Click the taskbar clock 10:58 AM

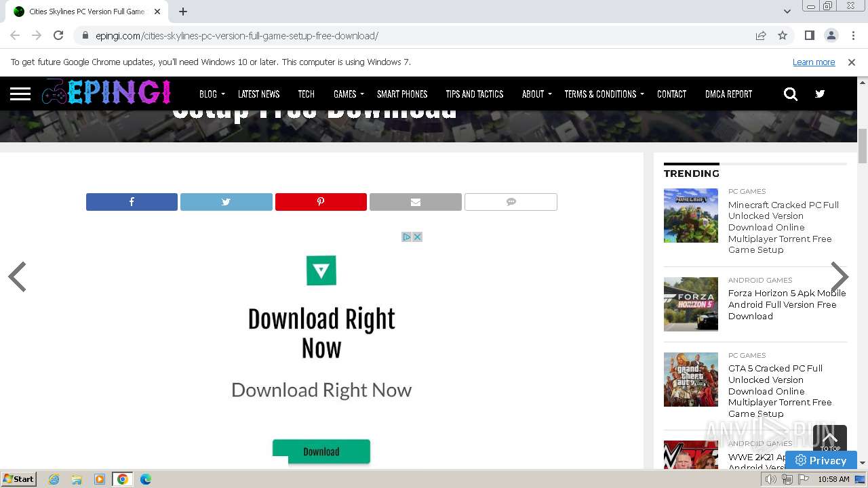point(833,479)
